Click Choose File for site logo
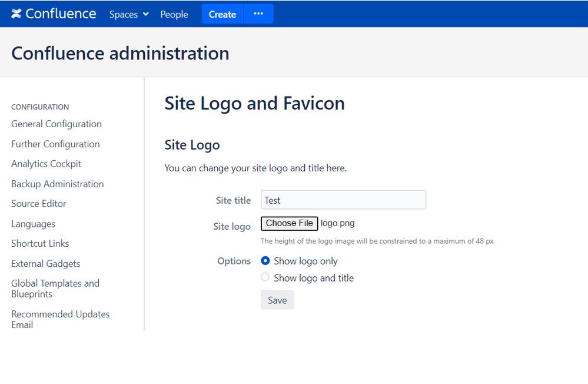Viewport: 588px width, 384px height. 290,223
